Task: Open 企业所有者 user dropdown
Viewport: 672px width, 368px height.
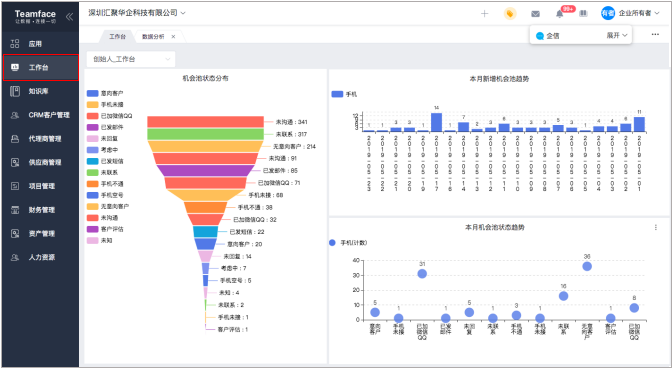Action: click(639, 13)
